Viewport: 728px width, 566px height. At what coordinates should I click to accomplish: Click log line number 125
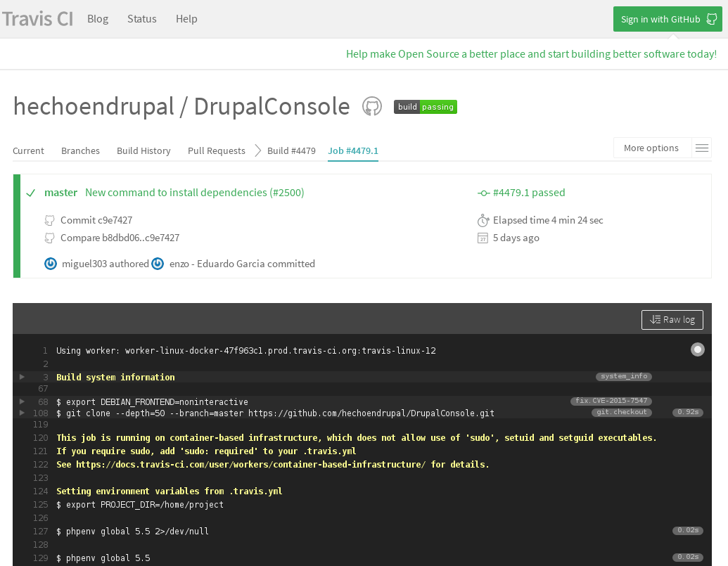point(40,504)
